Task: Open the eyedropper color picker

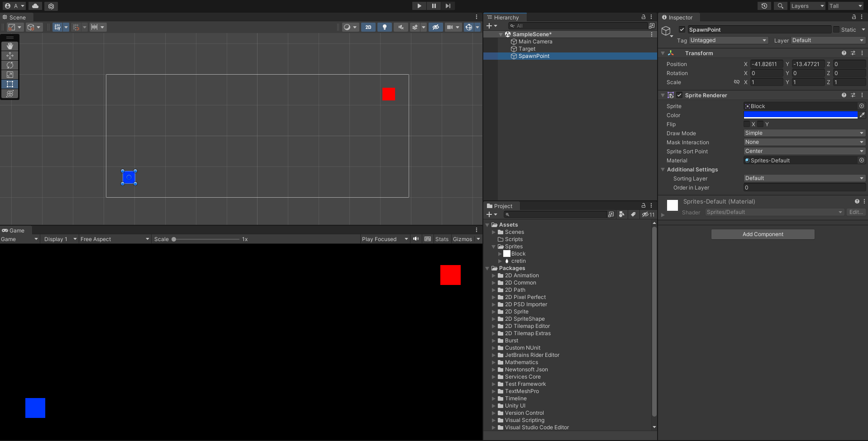Action: click(x=862, y=115)
